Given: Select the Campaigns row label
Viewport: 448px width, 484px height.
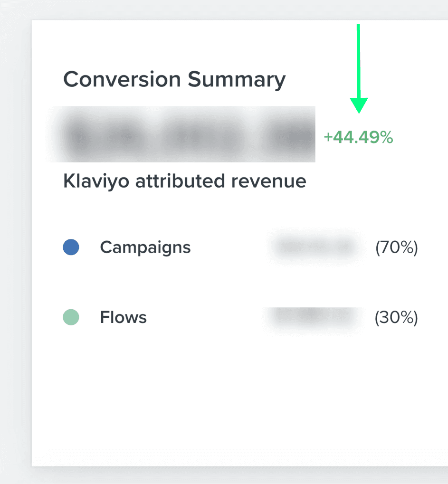Looking at the screenshot, I should tap(145, 247).
